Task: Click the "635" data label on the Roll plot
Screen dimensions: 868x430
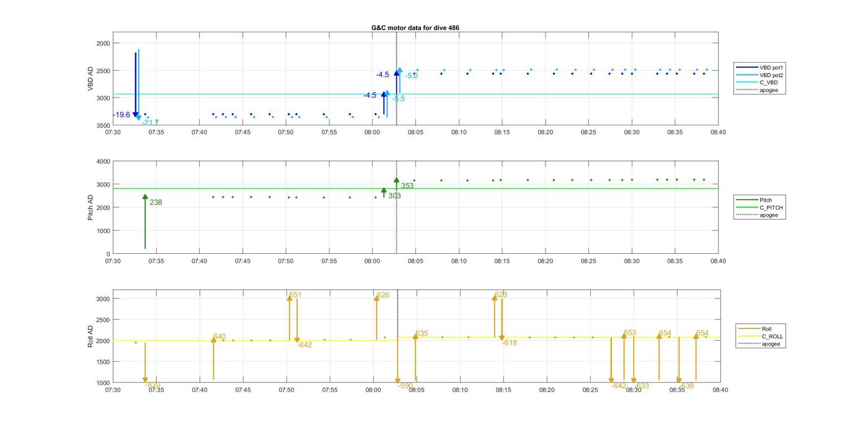Action: coord(422,333)
